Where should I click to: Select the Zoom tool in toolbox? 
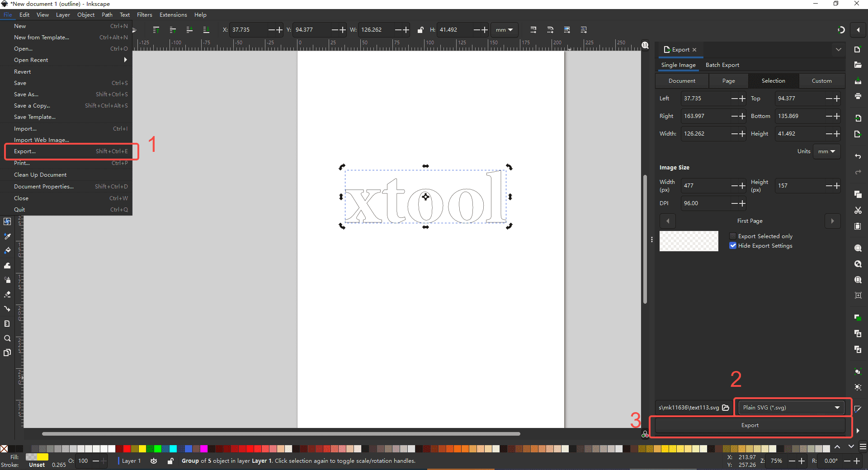tap(7, 338)
